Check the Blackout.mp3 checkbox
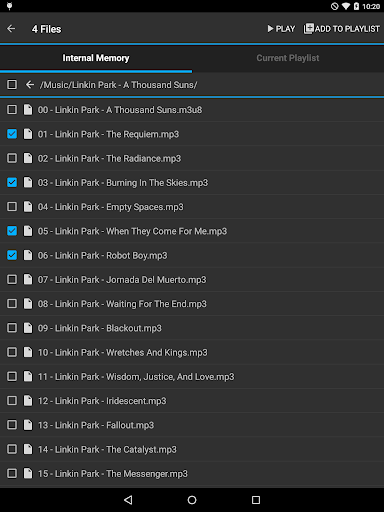Viewport: 384px width, 512px height. [x=12, y=328]
